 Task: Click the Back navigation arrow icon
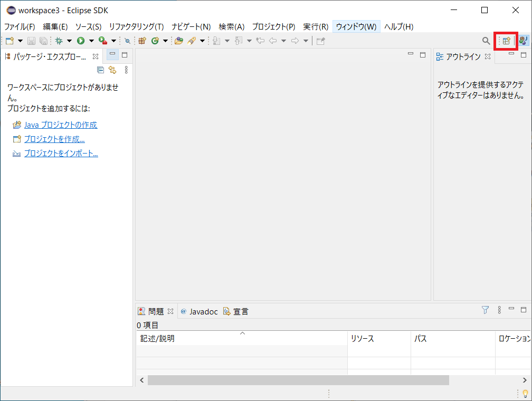click(273, 41)
